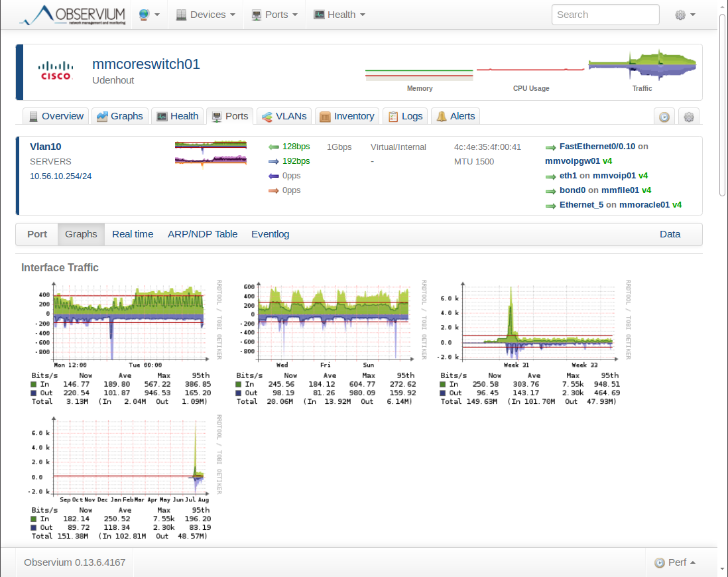
Task: Open the globe overview menu icon
Action: (x=144, y=15)
